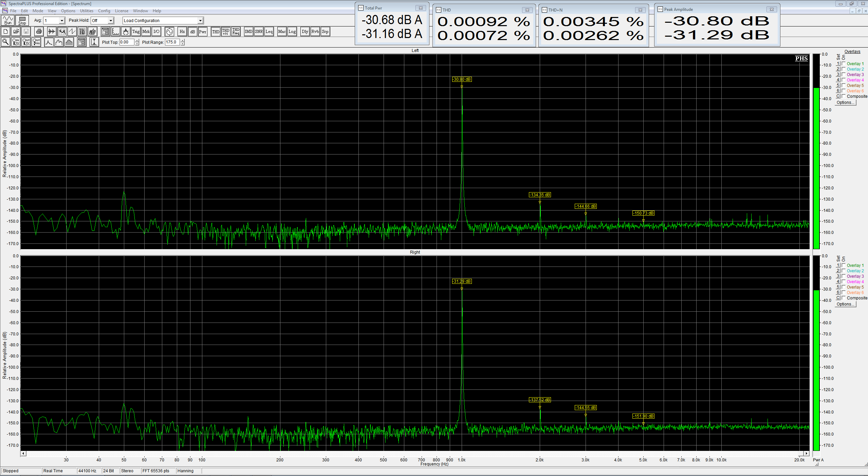The image size is (868, 476).
Task: Open the License menu
Action: [122, 11]
